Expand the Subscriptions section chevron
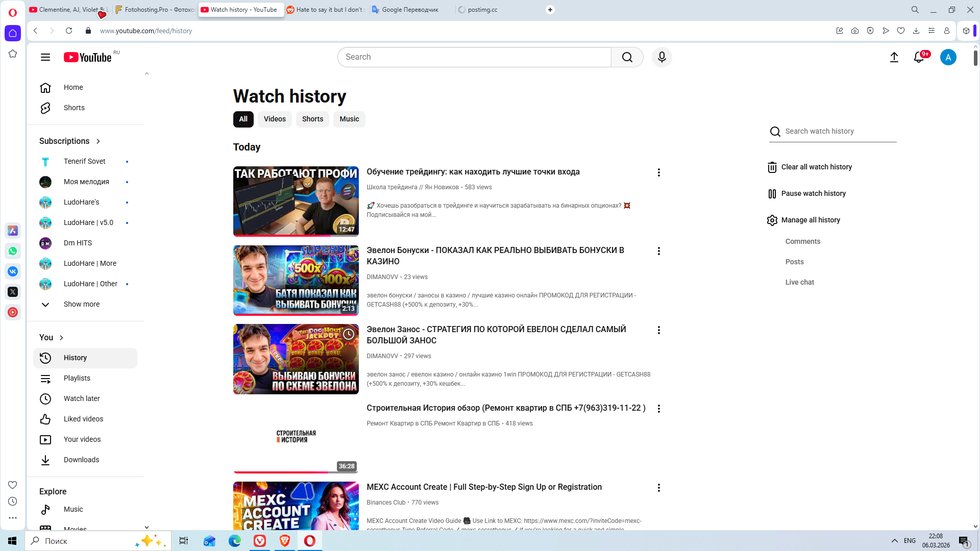The width and height of the screenshot is (980, 551). click(x=98, y=141)
